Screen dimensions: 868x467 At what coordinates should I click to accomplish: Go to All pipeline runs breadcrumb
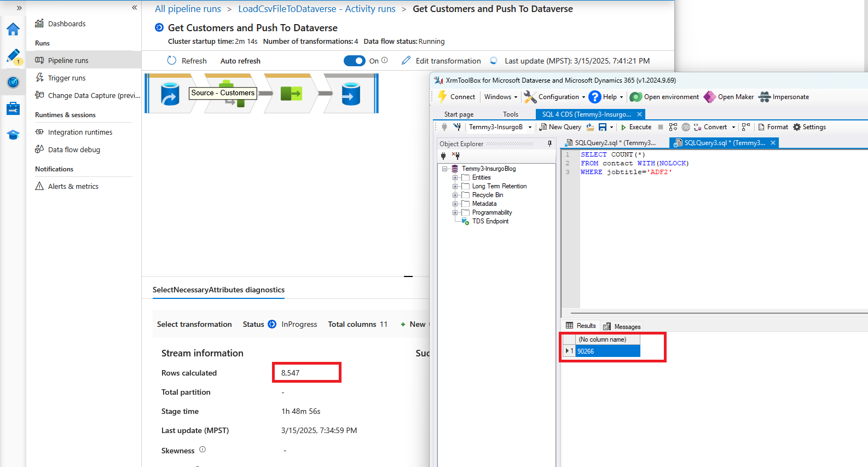(188, 9)
